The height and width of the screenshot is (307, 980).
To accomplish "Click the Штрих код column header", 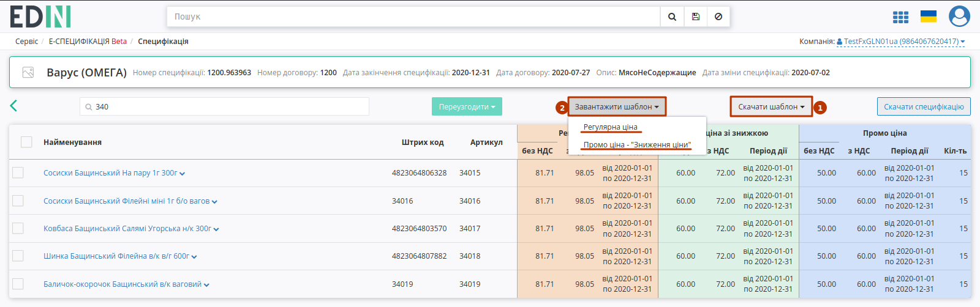I will point(423,142).
